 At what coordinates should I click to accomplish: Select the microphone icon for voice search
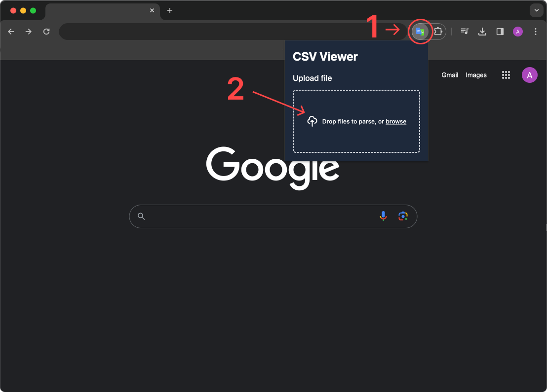384,216
